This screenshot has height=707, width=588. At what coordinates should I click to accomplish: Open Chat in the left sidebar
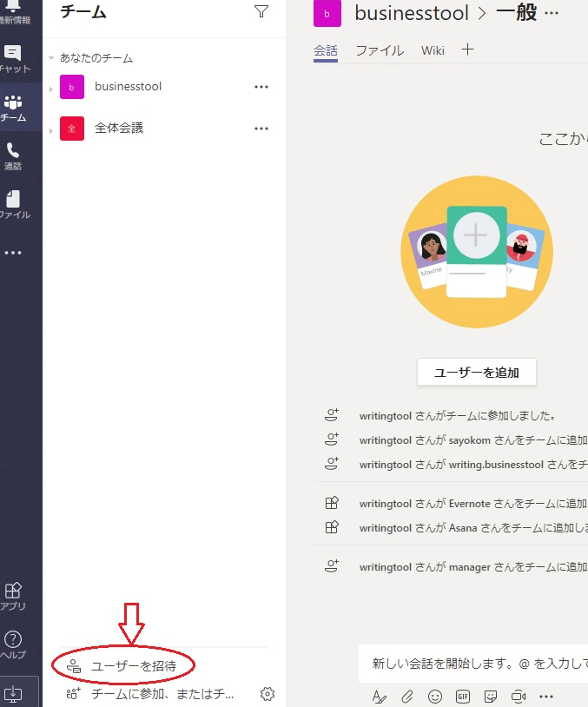pyautogui.click(x=15, y=59)
